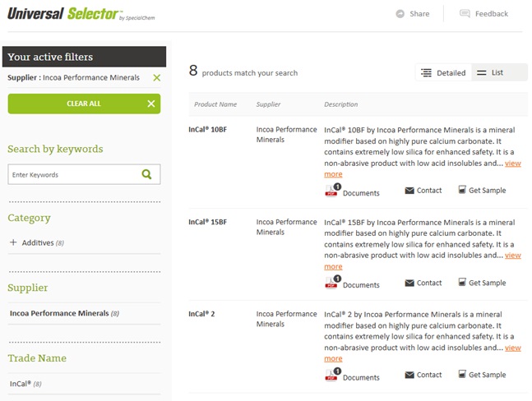The height and width of the screenshot is (401, 532).
Task: Switch to the Detailed view
Action: pyautogui.click(x=443, y=72)
